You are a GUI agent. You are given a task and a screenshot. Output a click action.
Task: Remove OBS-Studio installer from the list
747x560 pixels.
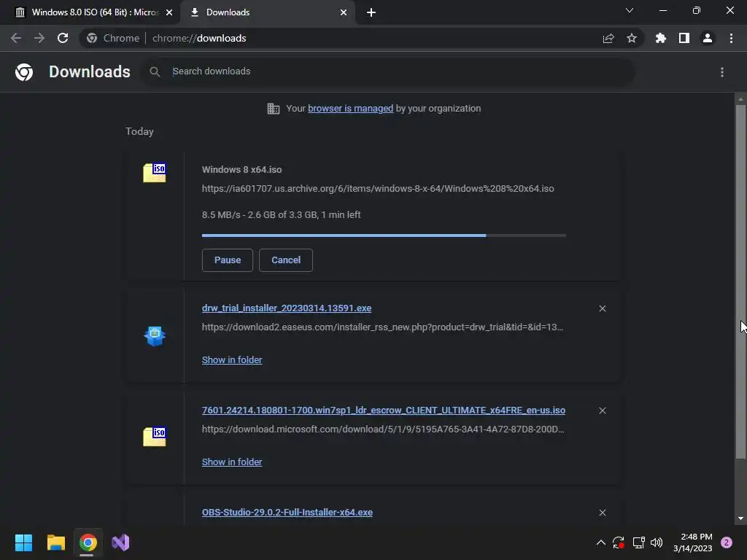click(602, 513)
